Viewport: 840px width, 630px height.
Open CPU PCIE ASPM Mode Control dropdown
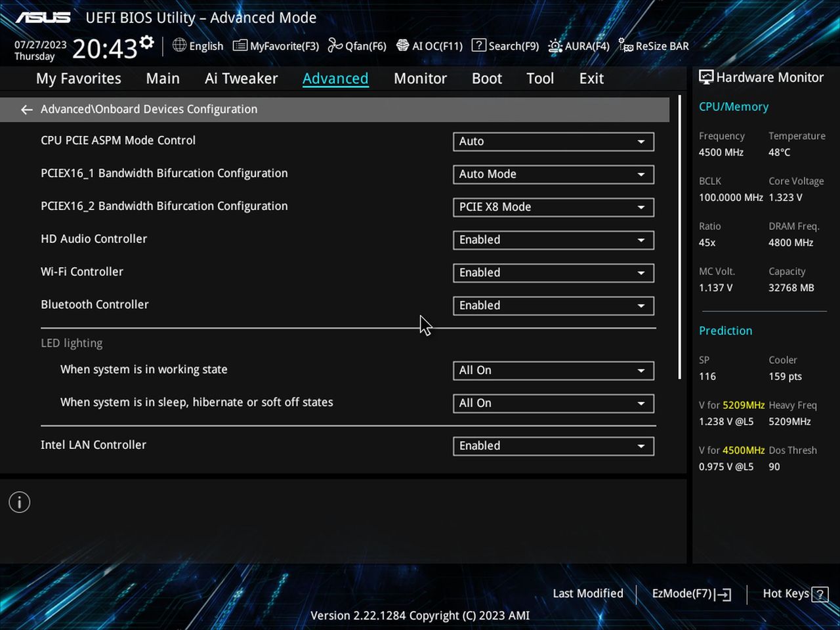pos(553,142)
